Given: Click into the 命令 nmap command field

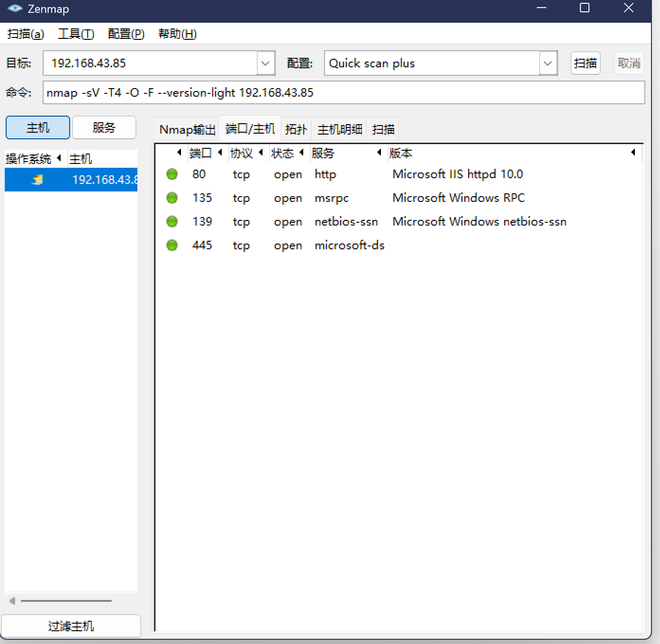Looking at the screenshot, I should pos(344,92).
